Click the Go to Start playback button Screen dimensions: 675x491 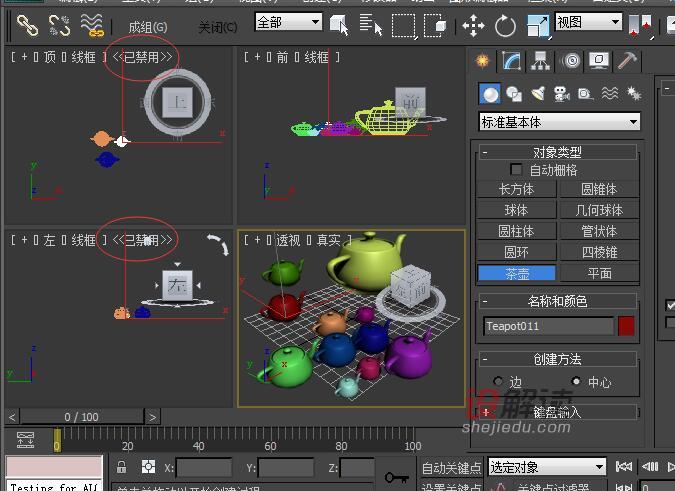point(624,466)
